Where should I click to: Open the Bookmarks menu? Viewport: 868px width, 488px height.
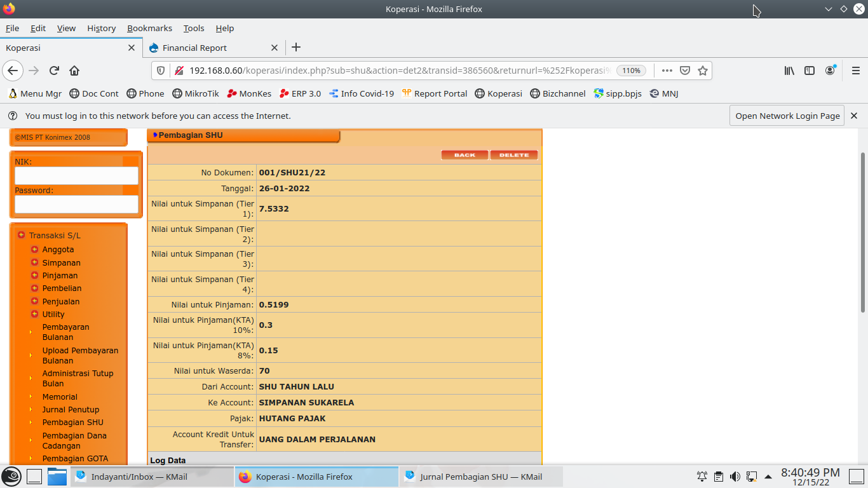(x=149, y=28)
